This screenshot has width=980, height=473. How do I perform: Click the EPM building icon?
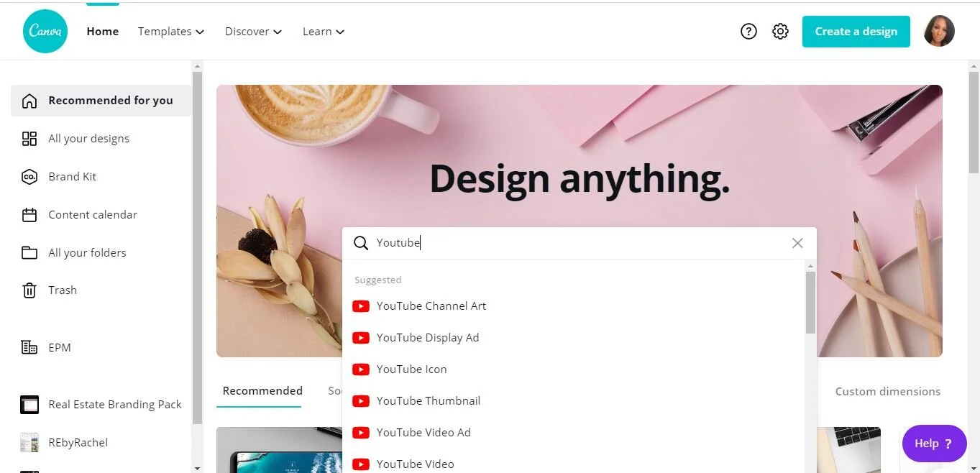click(29, 348)
